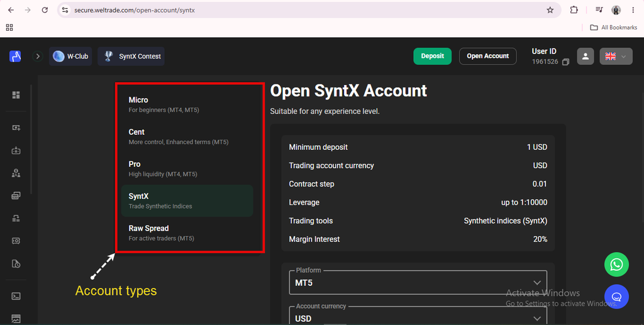This screenshot has height=325, width=644.
Task: Select the Cent account type
Action: click(x=187, y=137)
